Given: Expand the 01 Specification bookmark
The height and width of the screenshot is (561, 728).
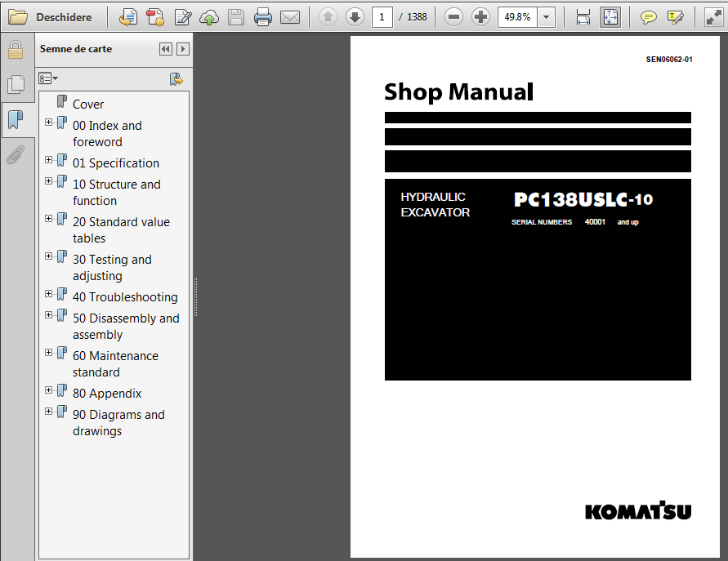Looking at the screenshot, I should [x=48, y=159].
